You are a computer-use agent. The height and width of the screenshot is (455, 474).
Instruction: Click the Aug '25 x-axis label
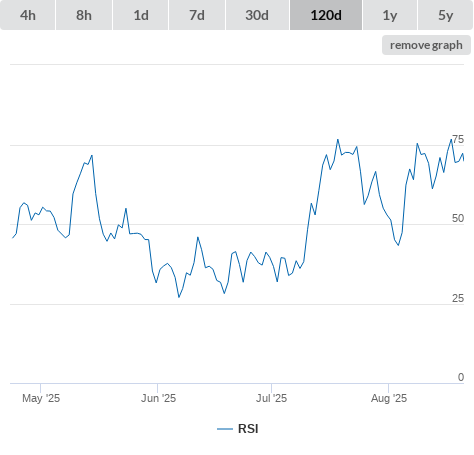click(x=389, y=398)
